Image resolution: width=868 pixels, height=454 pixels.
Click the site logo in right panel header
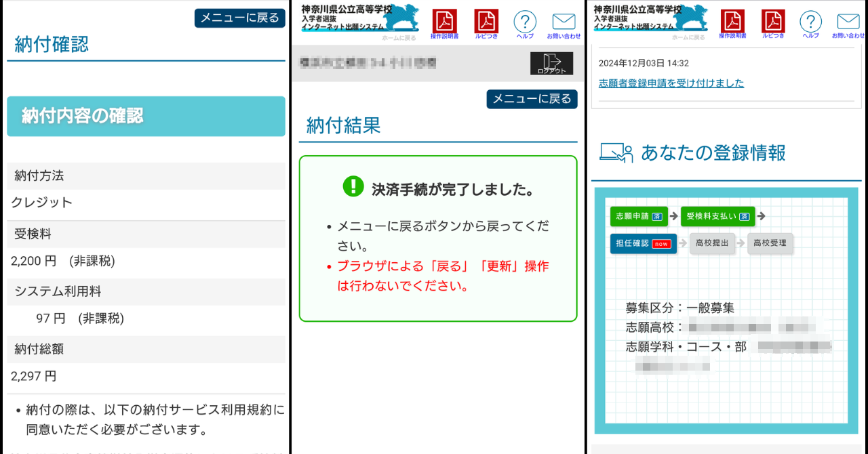(x=650, y=18)
